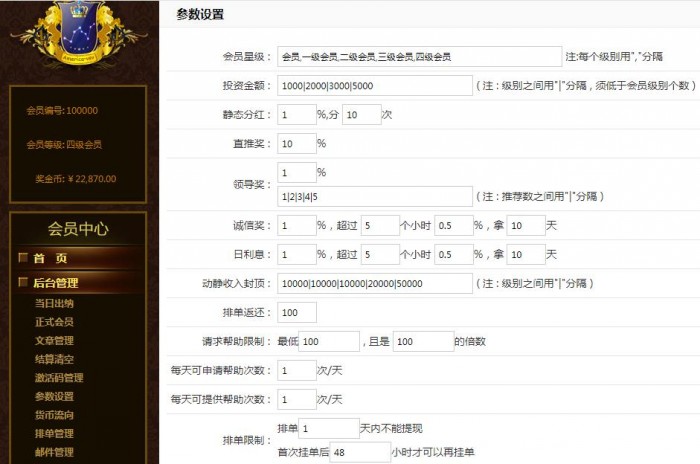Click the 每天可申请帮助次数 field

coord(296,371)
